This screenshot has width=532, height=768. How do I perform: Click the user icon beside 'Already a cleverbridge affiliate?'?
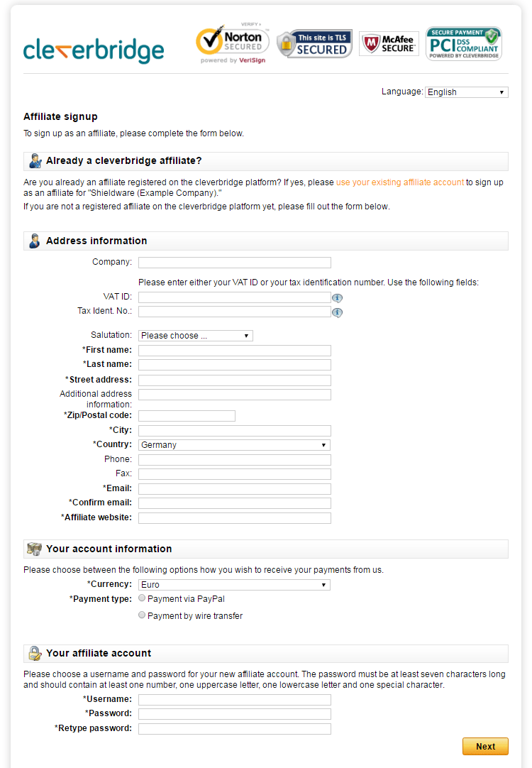click(35, 160)
